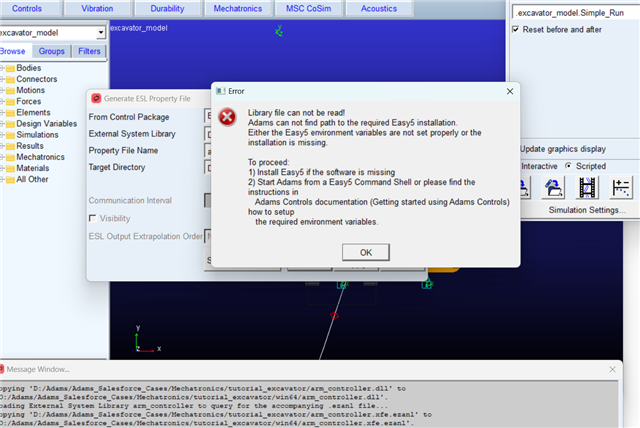Click the Communication Interval field
The height and width of the screenshot is (428, 640).
207,200
